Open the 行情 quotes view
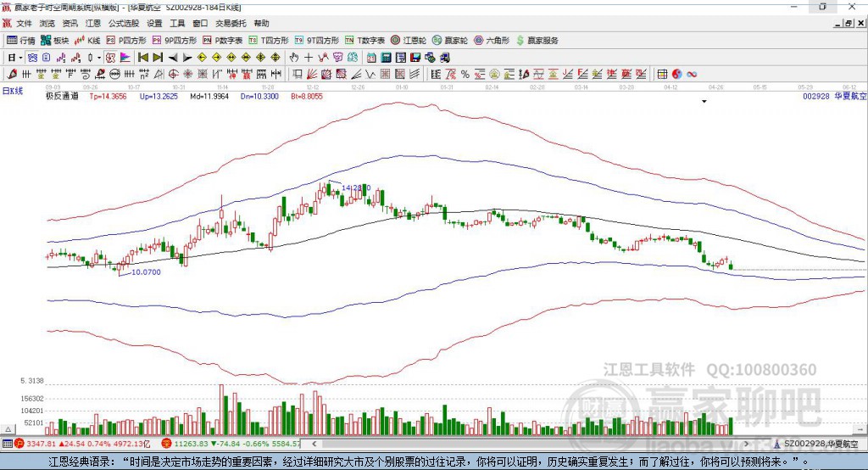The width and height of the screenshot is (868, 470). (x=20, y=41)
